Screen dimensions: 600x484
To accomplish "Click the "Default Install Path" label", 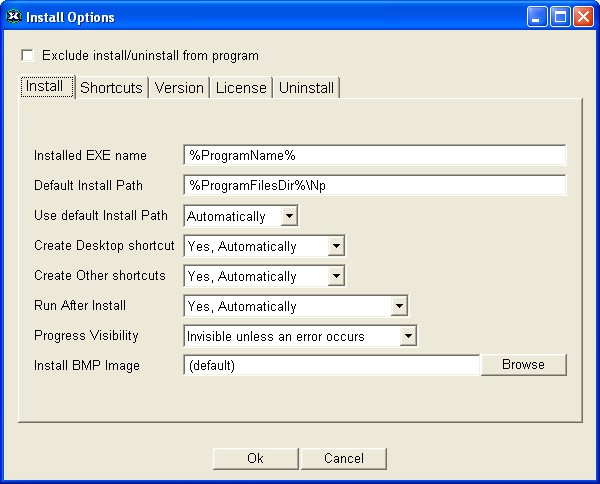I will tap(88, 186).
